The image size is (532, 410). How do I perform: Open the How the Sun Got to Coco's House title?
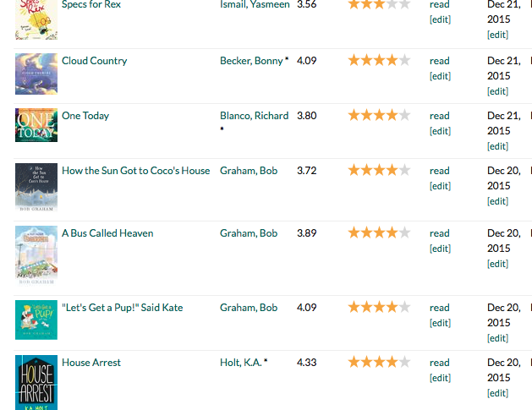[x=135, y=171]
